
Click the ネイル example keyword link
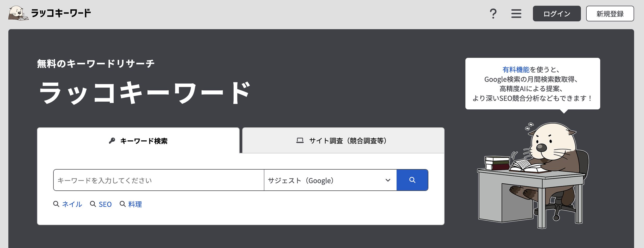click(x=72, y=204)
